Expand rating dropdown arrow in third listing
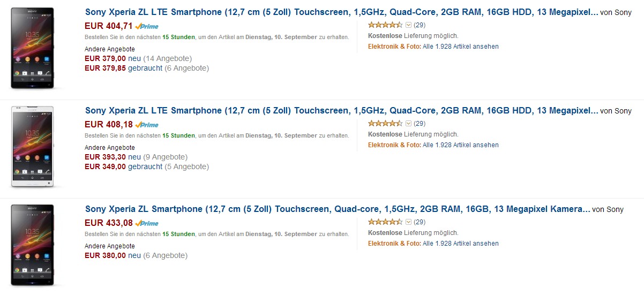 click(408, 222)
